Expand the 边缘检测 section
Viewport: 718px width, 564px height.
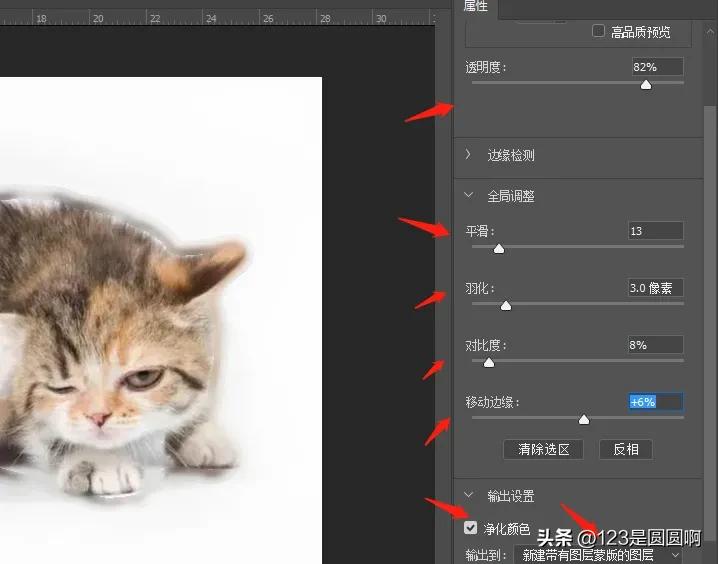click(x=468, y=155)
